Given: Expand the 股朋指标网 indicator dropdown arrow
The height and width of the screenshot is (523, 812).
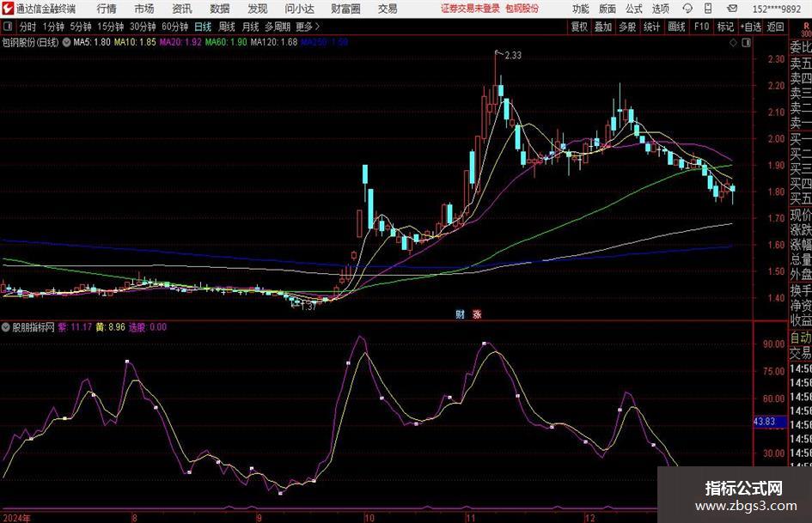Looking at the screenshot, I should pos(6,327).
